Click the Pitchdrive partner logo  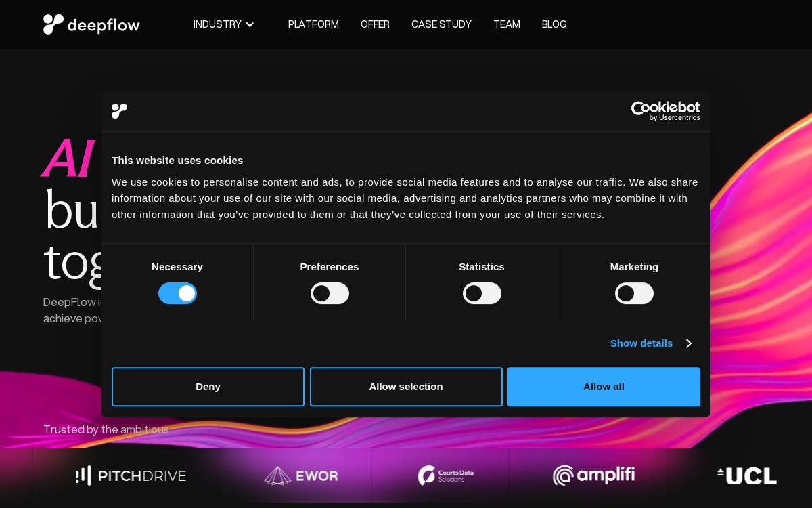tap(131, 475)
